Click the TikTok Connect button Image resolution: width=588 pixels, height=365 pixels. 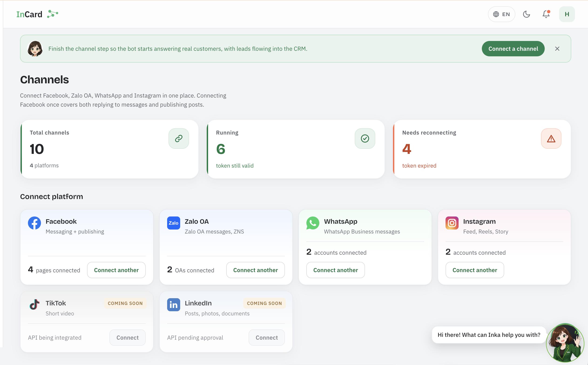128,337
